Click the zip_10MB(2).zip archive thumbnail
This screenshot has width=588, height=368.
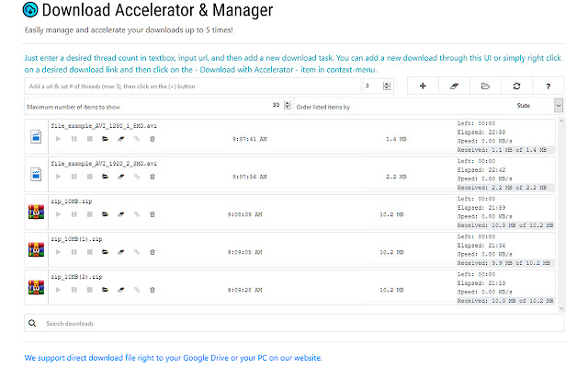[36, 287]
